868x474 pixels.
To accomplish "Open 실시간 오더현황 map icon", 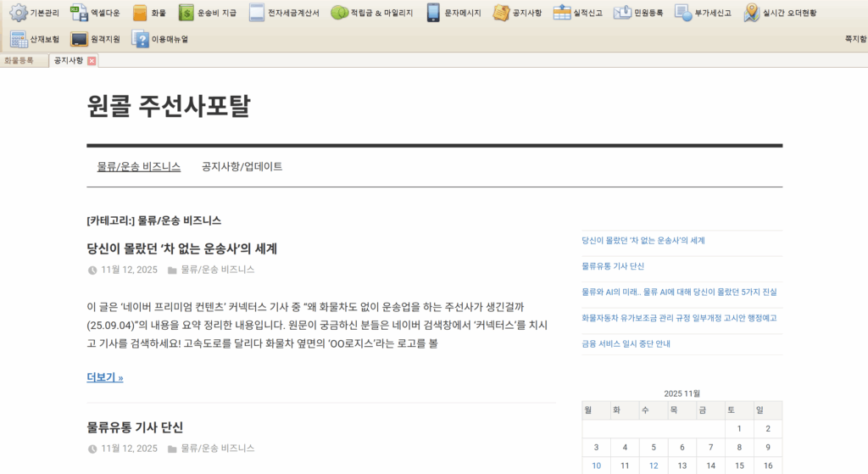I will (x=752, y=13).
